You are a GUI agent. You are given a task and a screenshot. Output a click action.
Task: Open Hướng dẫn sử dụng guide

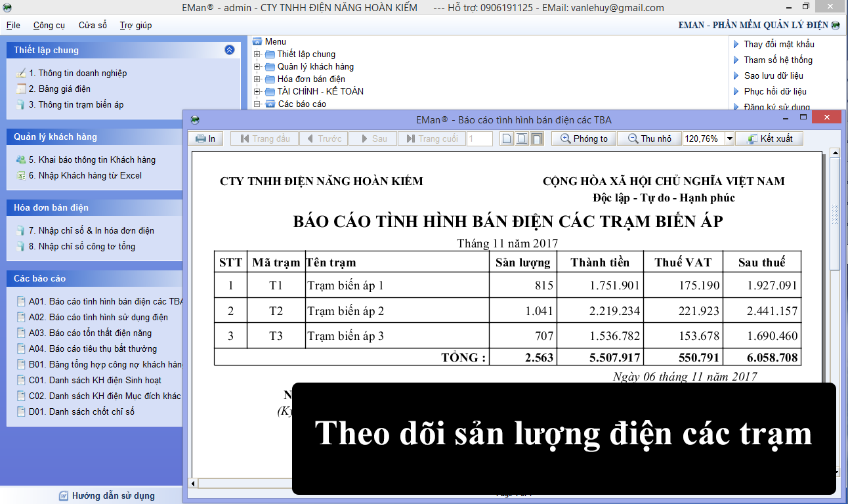tap(114, 495)
